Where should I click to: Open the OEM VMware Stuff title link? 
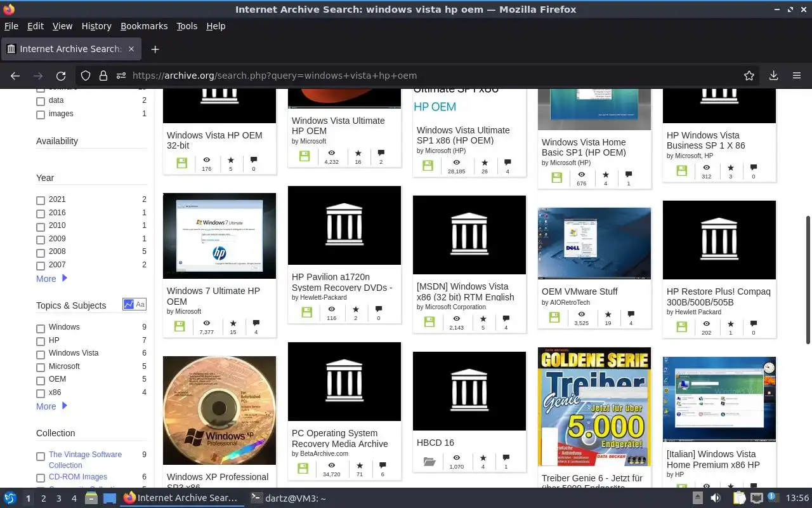tap(580, 291)
